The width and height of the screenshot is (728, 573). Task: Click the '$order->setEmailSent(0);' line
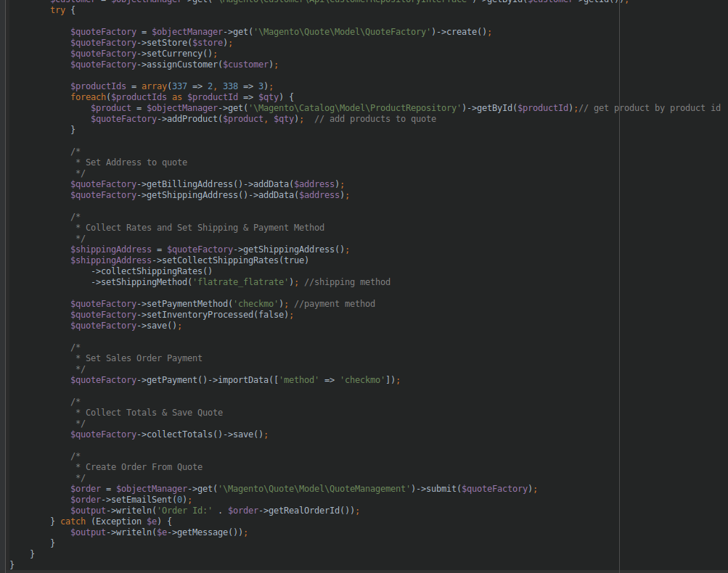pos(131,500)
